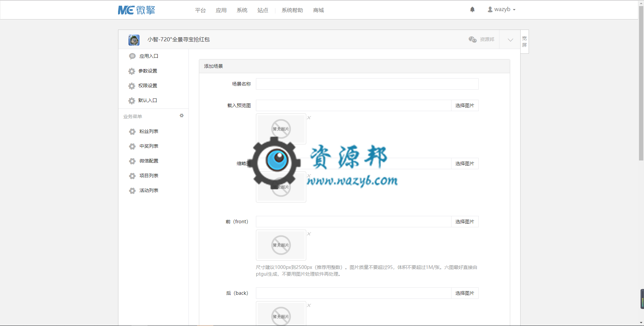This screenshot has height=326, width=644.
Task: Open the 平台 menu
Action: [200, 10]
